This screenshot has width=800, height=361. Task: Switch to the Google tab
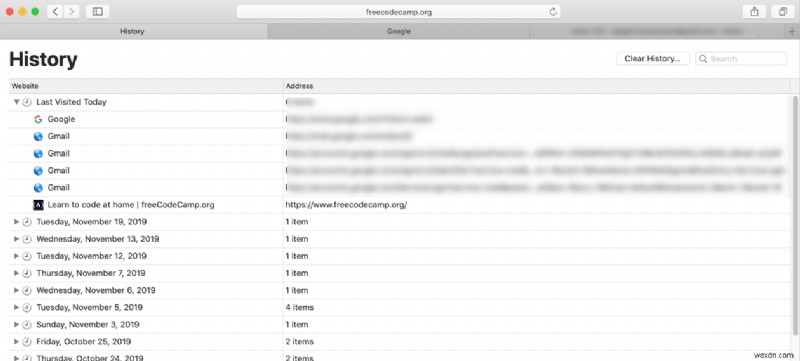398,32
